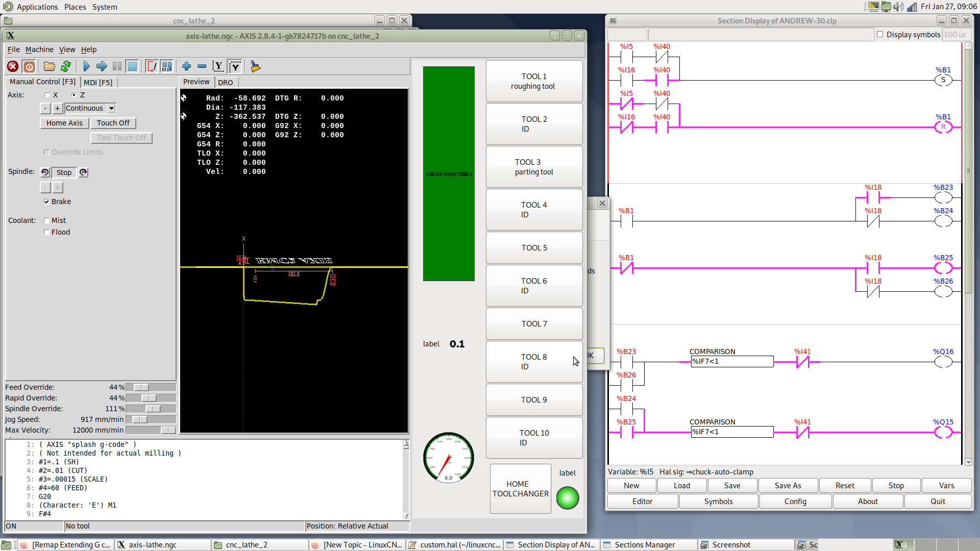Open the Places menu in top panel
Image resolution: width=980 pixels, height=551 pixels.
75,7
